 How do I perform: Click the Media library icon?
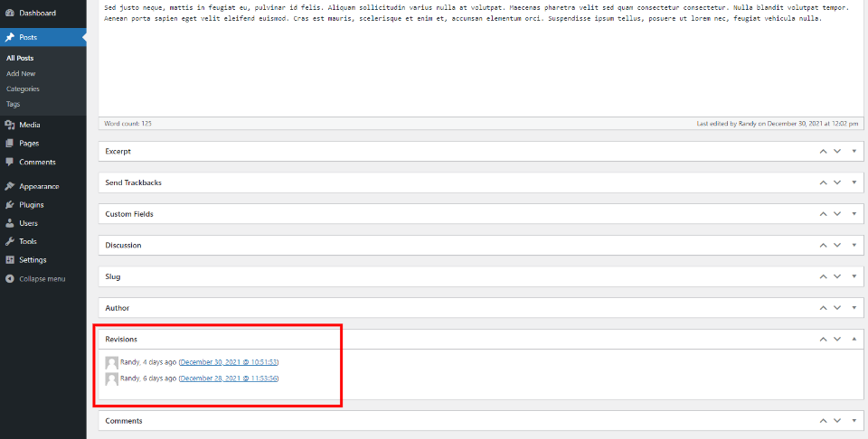(9, 125)
